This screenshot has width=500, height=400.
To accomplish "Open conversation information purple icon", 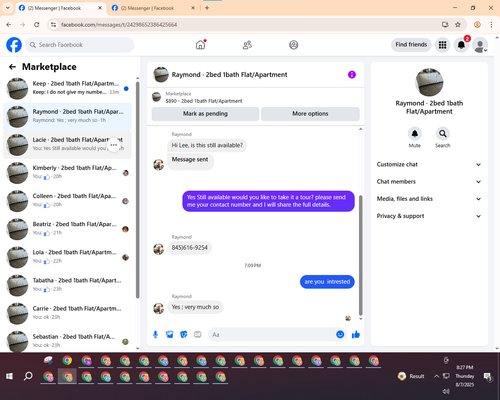I will [352, 75].
